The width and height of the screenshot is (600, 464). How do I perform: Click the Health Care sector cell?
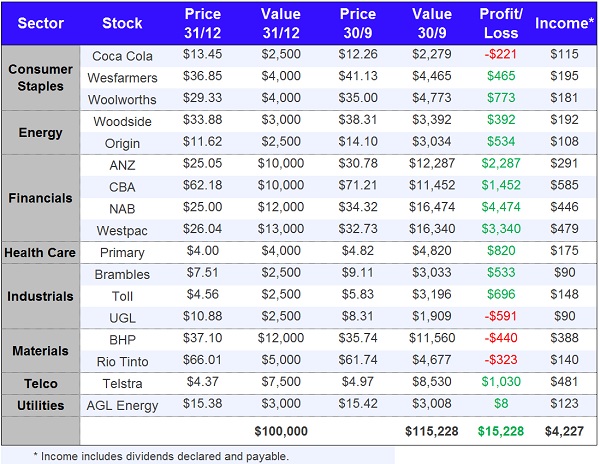pyautogui.click(x=39, y=253)
